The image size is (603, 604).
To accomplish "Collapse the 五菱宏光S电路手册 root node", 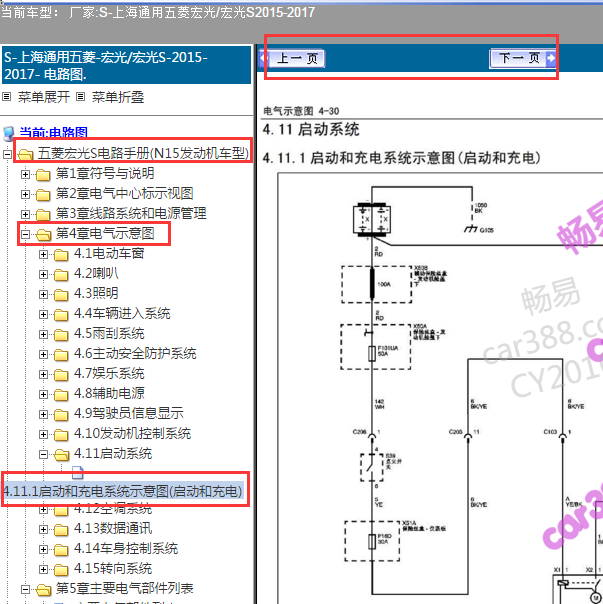I will coord(7,154).
